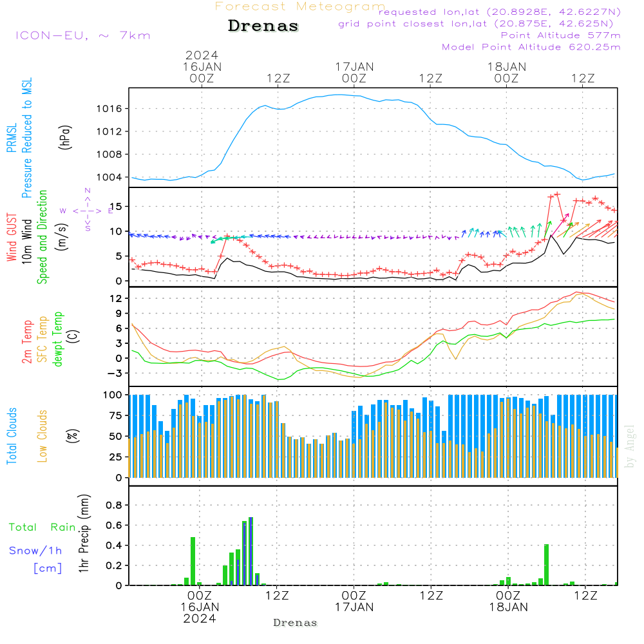Click the "-3" value on temperature axis
The width and height of the screenshot is (644, 644).
click(x=115, y=374)
